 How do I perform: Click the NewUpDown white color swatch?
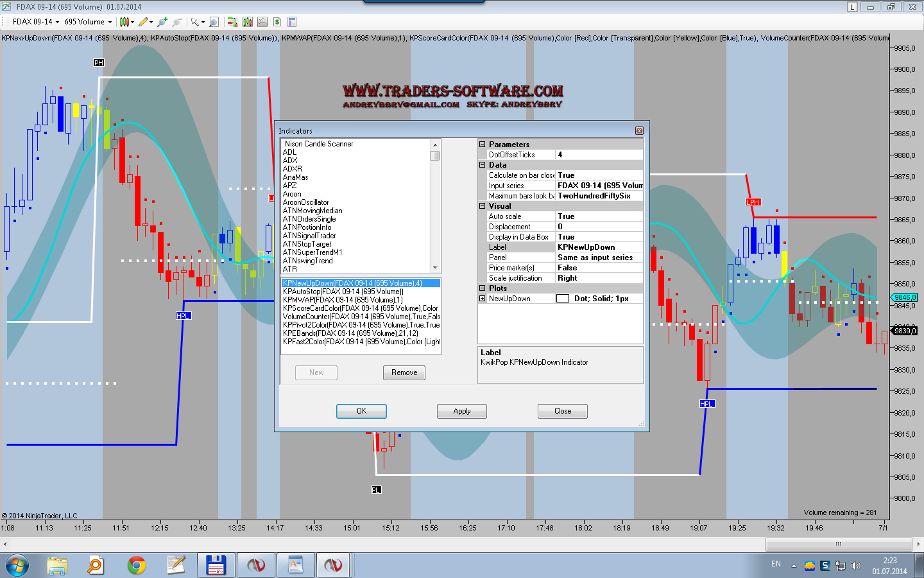(x=563, y=299)
